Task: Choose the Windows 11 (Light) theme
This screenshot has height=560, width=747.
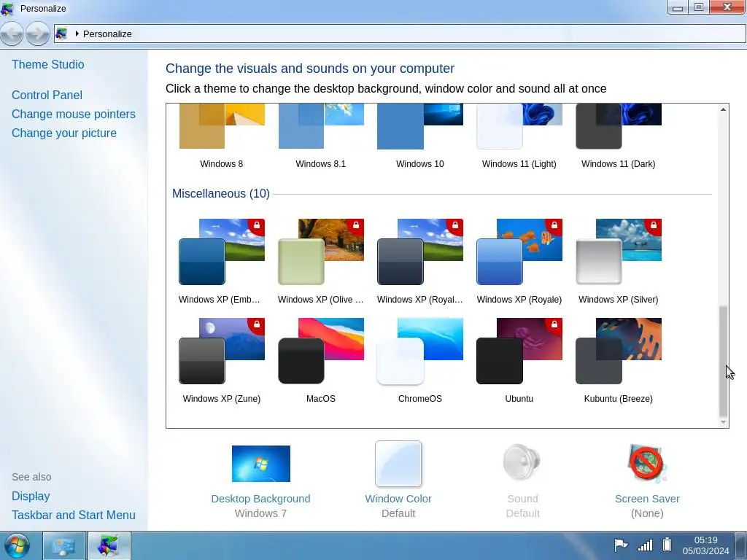Action: pos(519,136)
